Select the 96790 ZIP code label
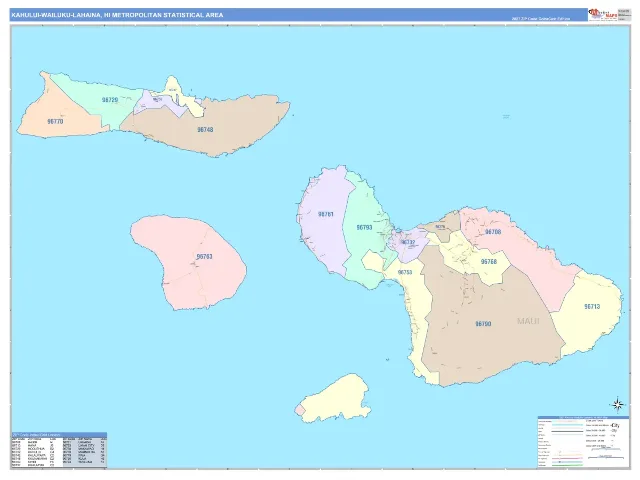 pyautogui.click(x=483, y=324)
